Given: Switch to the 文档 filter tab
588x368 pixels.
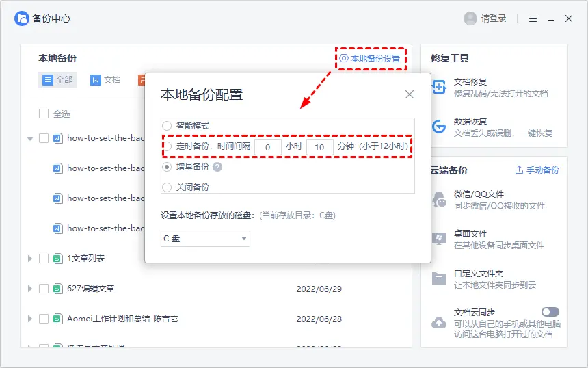Looking at the screenshot, I should pos(106,80).
